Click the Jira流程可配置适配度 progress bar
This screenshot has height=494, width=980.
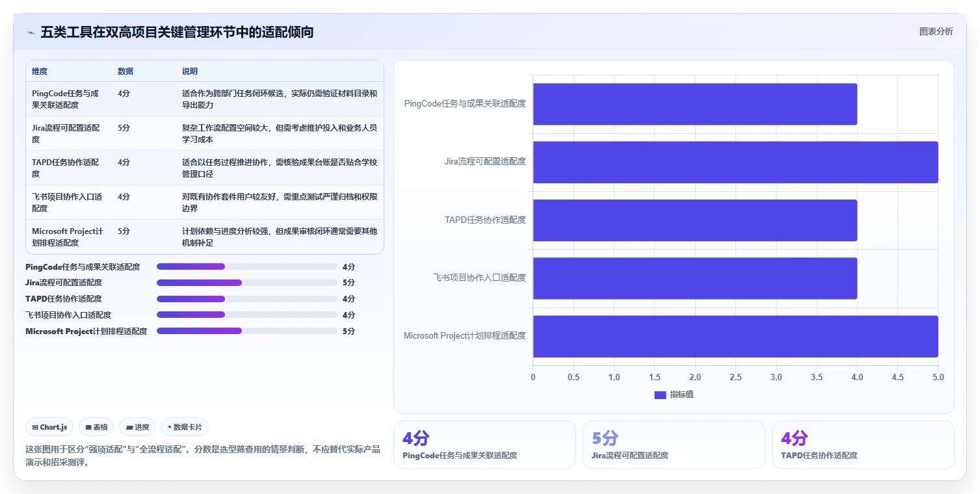(247, 283)
